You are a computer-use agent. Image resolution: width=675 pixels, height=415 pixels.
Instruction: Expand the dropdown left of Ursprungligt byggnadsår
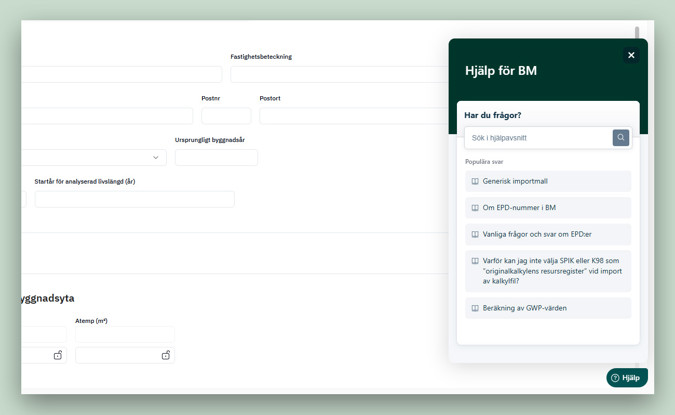(x=155, y=158)
